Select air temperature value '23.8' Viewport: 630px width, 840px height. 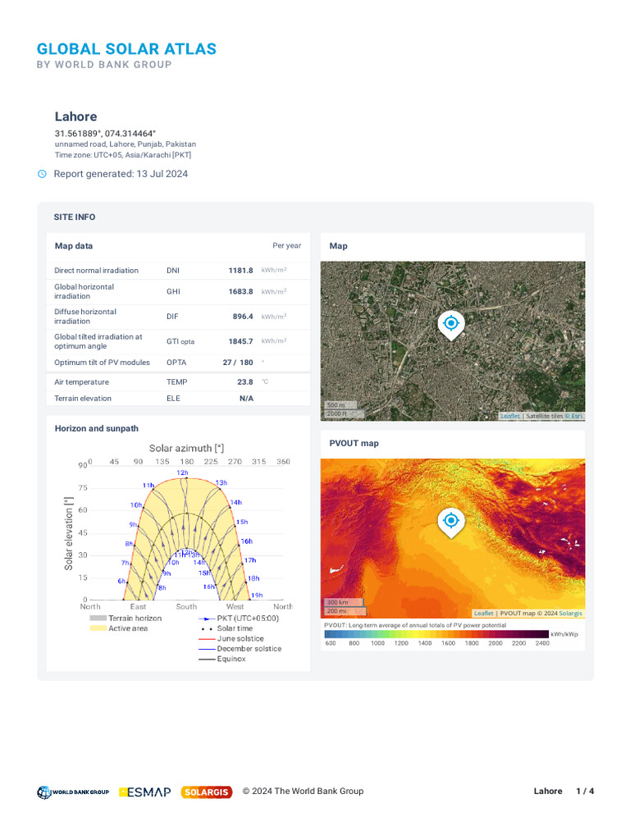pyautogui.click(x=244, y=382)
